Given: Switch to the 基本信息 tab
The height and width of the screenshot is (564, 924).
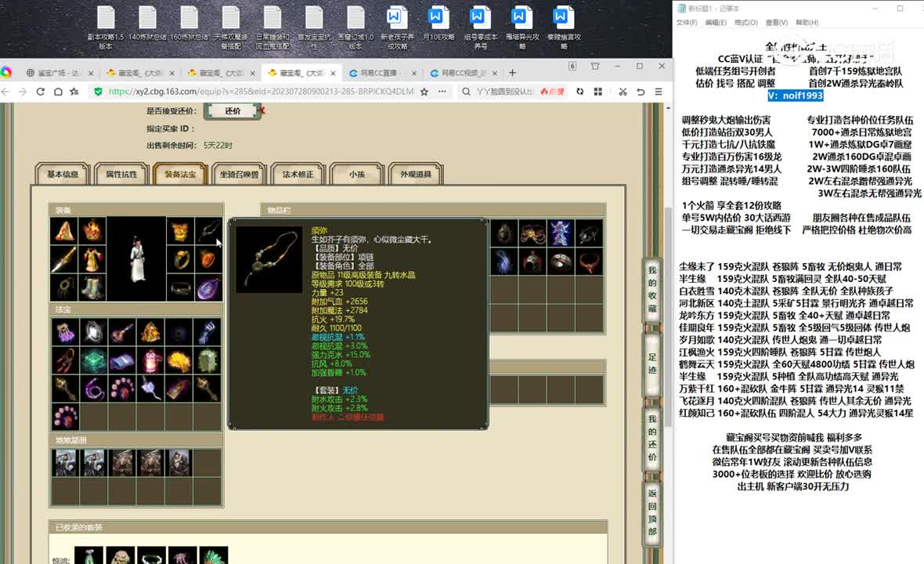Looking at the screenshot, I should (x=63, y=174).
